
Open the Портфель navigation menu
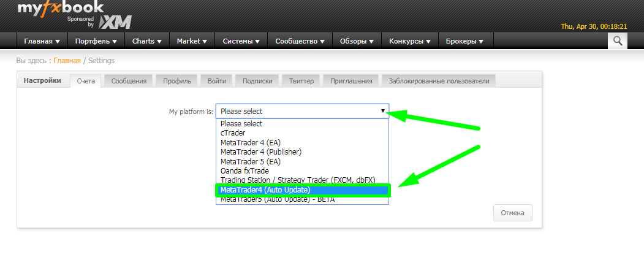[96, 41]
